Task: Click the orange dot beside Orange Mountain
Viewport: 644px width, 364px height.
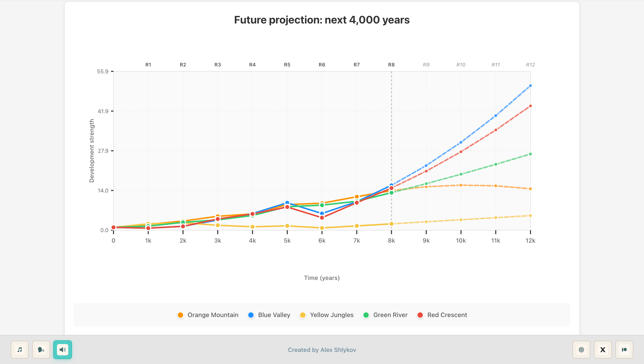Action: [180, 315]
